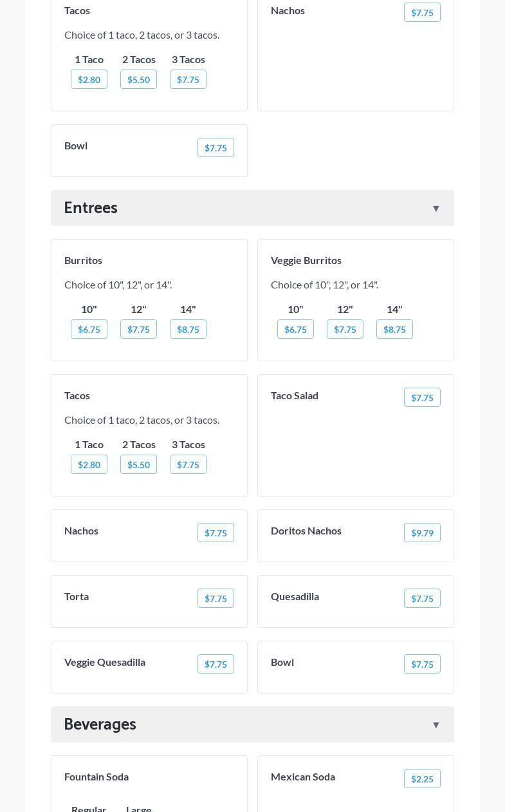Choose the Mexican Soda $2.25 price
The height and width of the screenshot is (812, 505).
422,779
